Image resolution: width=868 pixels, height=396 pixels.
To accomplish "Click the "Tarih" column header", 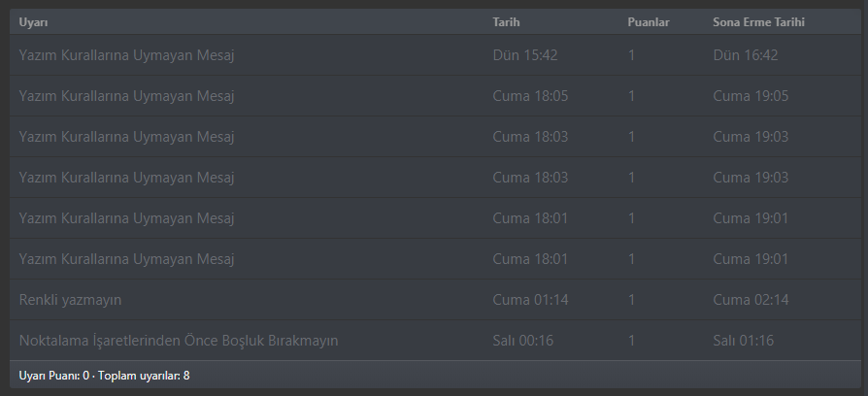I will coord(506,22).
